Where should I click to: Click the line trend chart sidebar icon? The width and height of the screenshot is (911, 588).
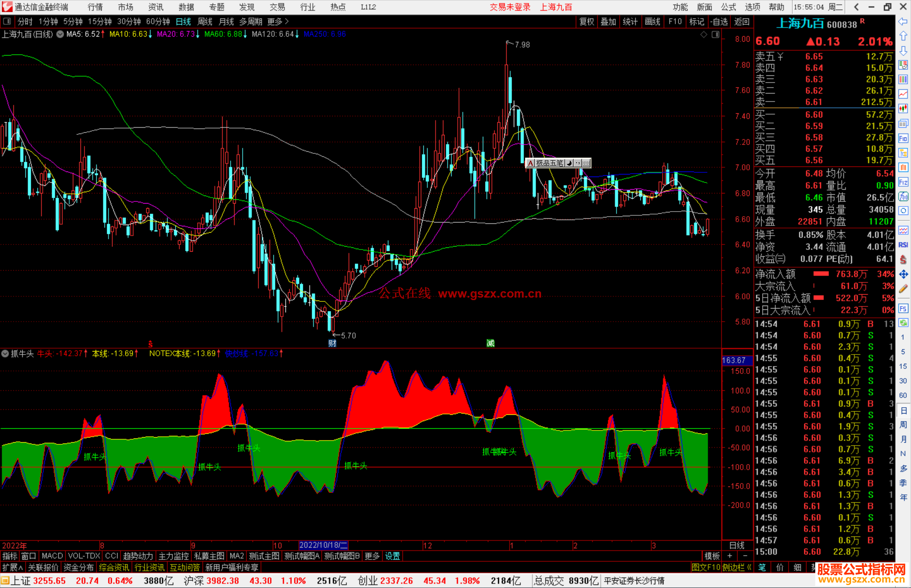903,94
